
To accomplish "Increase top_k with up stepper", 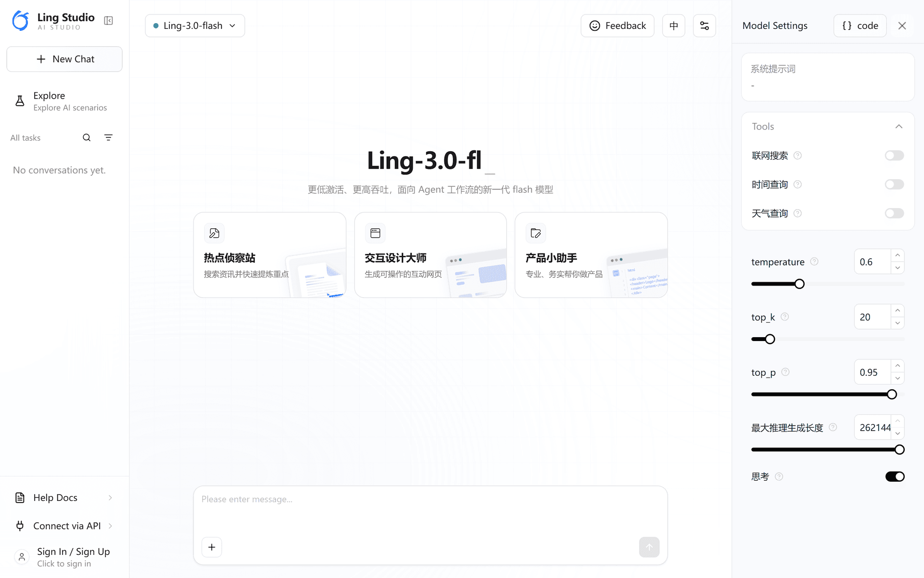I will (898, 311).
